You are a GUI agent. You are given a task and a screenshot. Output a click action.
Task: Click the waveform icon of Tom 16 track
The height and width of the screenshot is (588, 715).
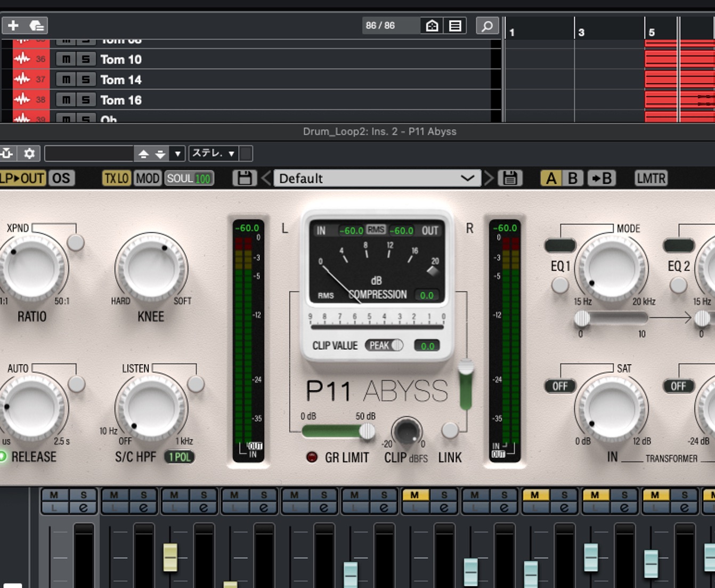(x=22, y=99)
